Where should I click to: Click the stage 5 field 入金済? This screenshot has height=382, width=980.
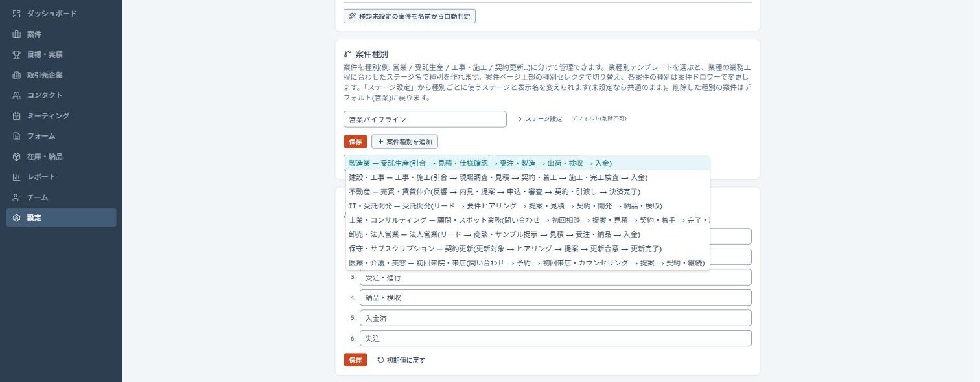click(555, 318)
